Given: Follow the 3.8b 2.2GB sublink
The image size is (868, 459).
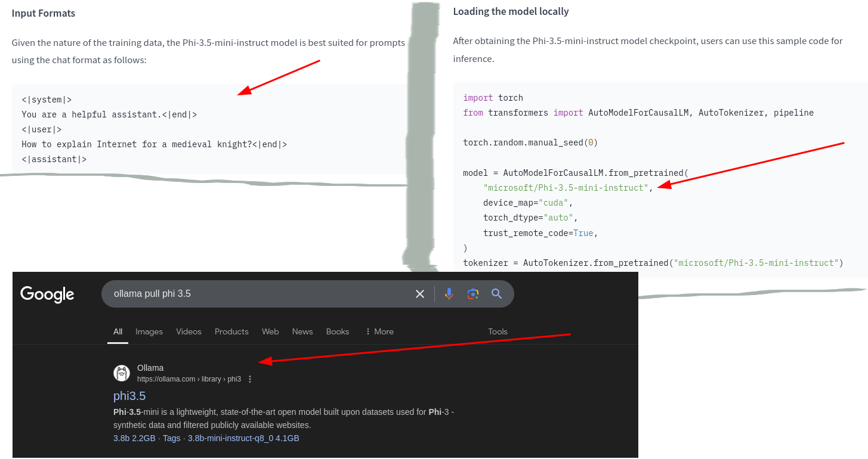Looking at the screenshot, I should pos(134,438).
